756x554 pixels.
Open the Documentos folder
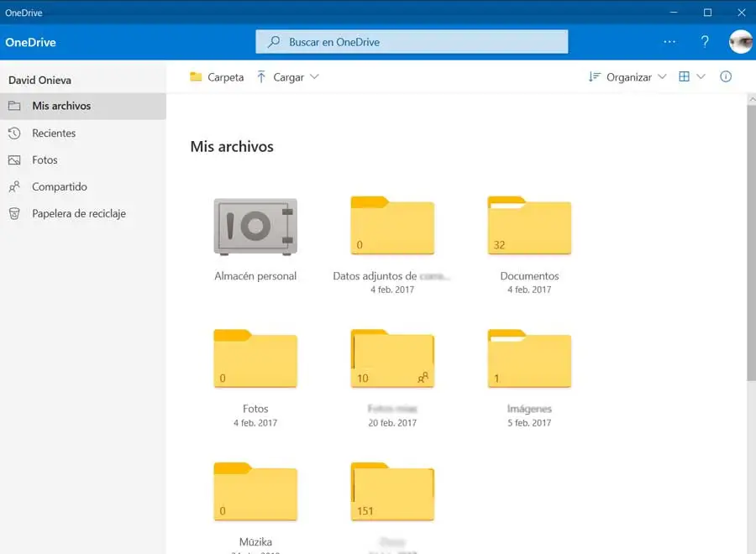point(529,227)
